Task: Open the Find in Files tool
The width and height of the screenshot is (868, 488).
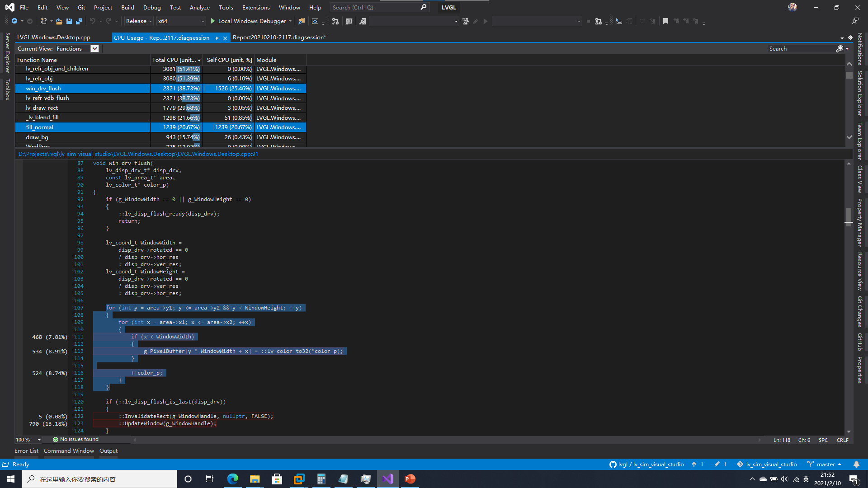Action: coord(302,21)
